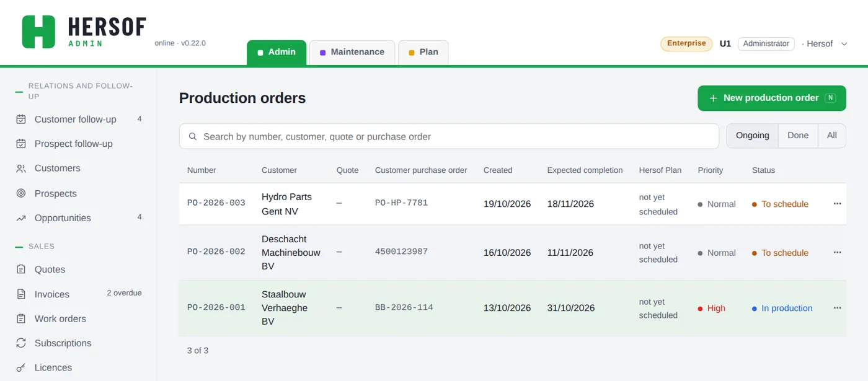Click purchase order PO-HP-7781
Image resolution: width=868 pixels, height=381 pixels.
(401, 203)
